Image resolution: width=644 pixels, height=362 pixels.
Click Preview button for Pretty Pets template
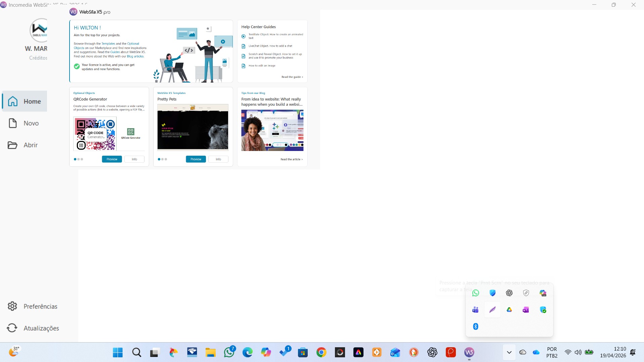(196, 159)
